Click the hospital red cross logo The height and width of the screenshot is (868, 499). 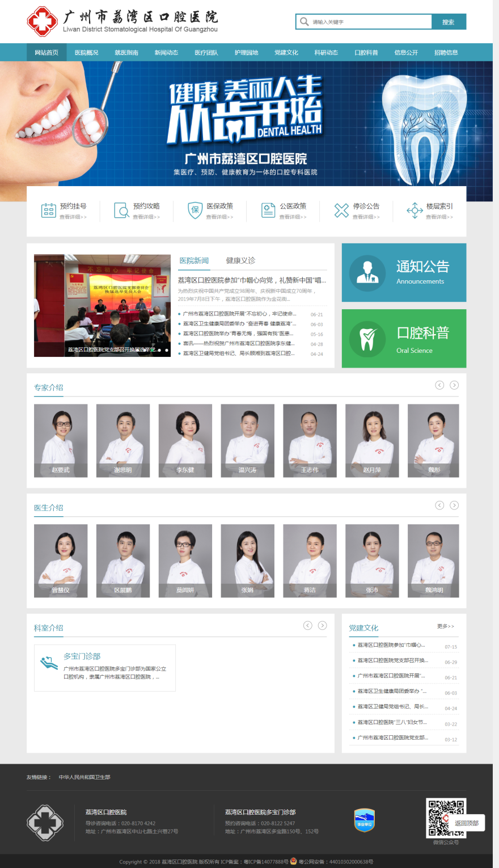coord(42,22)
